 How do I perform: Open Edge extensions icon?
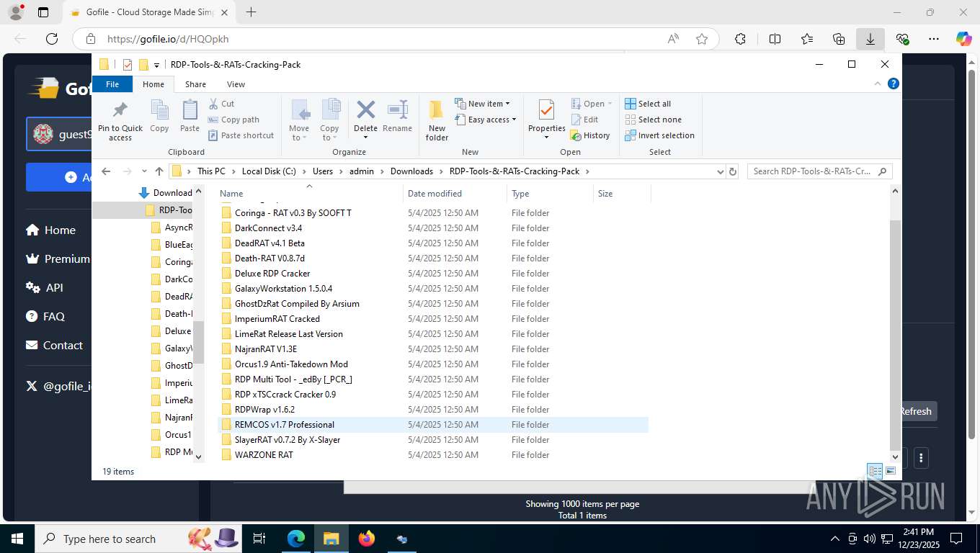point(741,39)
